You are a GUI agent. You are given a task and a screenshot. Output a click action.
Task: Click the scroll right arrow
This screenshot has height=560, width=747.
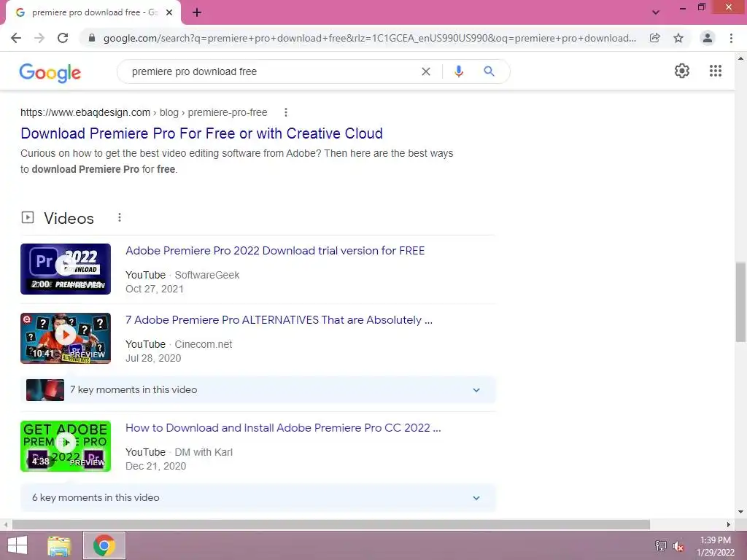729,524
